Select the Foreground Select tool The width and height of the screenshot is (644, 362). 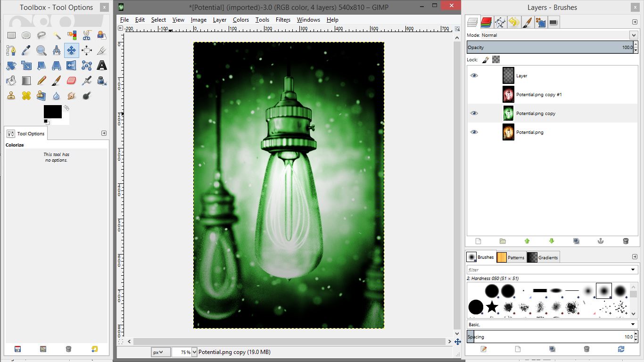click(101, 35)
